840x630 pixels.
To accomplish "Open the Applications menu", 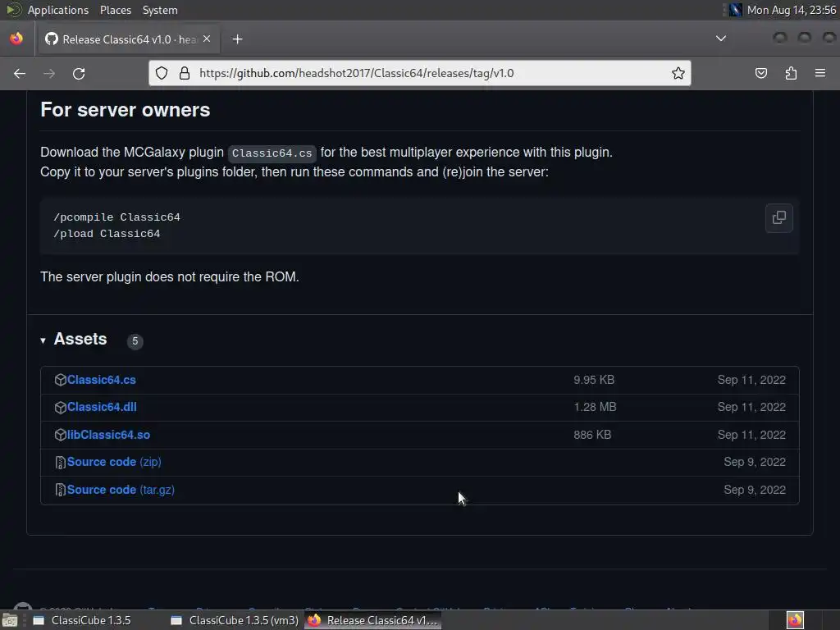I will (58, 10).
